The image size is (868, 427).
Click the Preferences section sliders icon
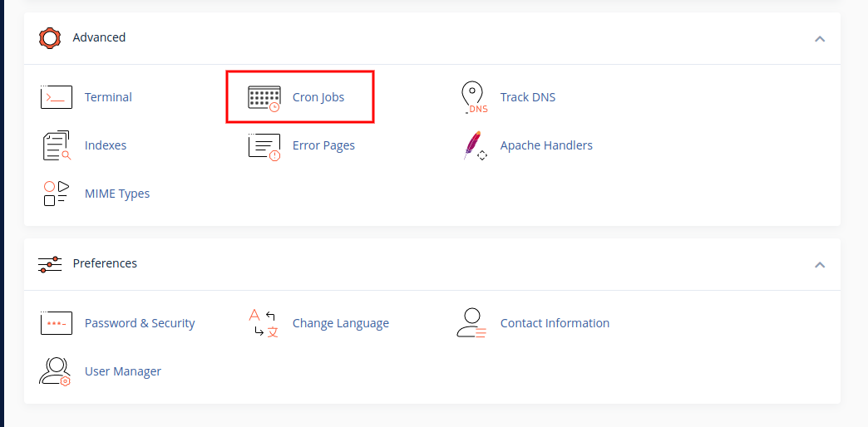click(x=50, y=264)
